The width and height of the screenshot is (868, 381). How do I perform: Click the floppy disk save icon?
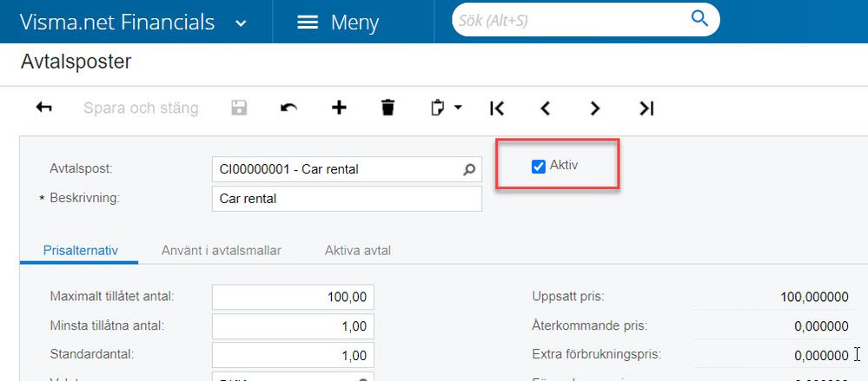(x=239, y=108)
